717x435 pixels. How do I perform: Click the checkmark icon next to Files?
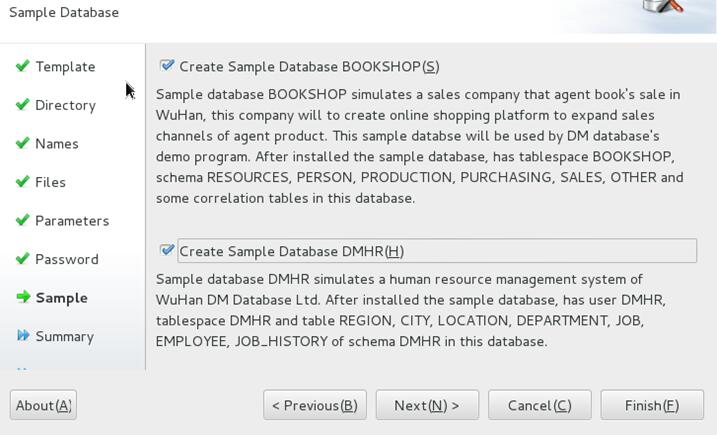[x=22, y=182]
